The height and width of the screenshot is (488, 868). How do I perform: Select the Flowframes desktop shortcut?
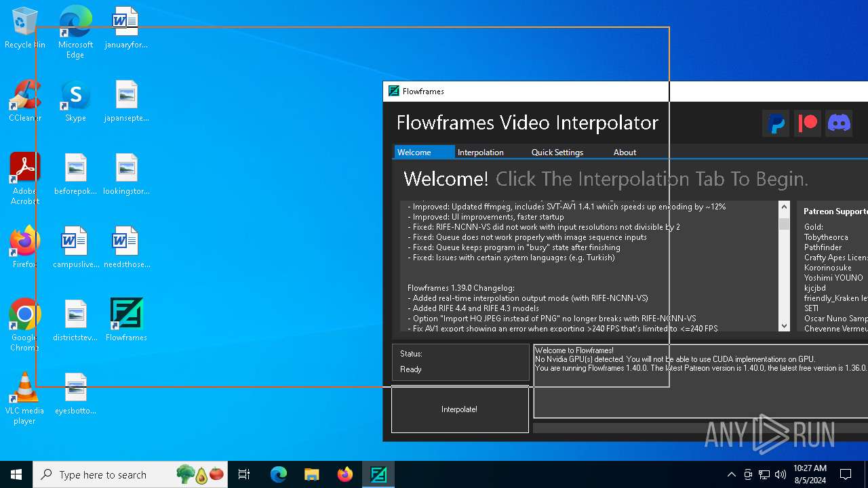126,321
